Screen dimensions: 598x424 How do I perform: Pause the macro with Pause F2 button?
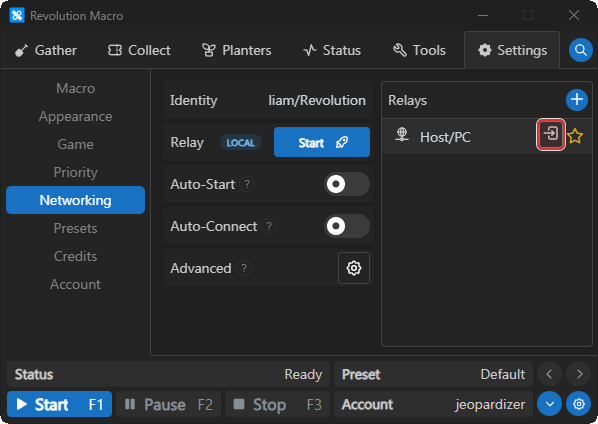[169, 404]
